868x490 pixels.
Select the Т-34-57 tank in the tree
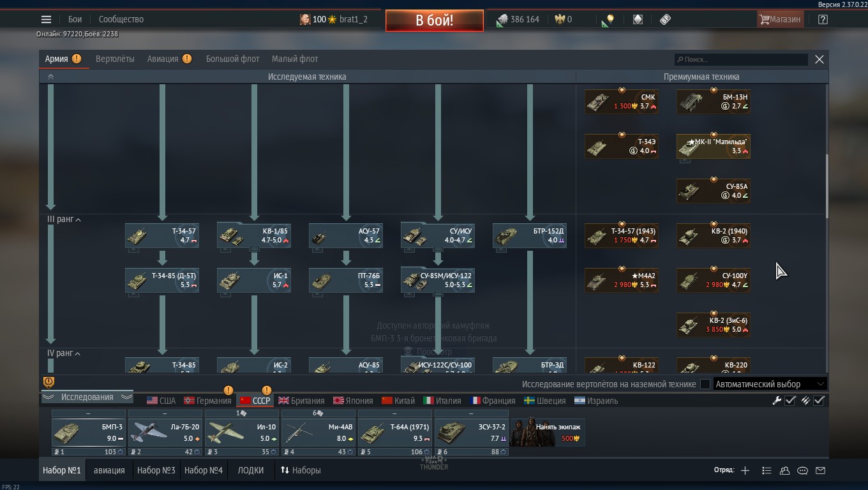coord(162,235)
